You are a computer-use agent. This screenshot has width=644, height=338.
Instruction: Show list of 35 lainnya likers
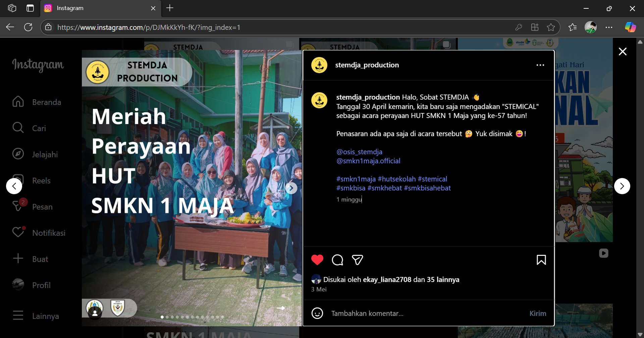click(x=443, y=280)
